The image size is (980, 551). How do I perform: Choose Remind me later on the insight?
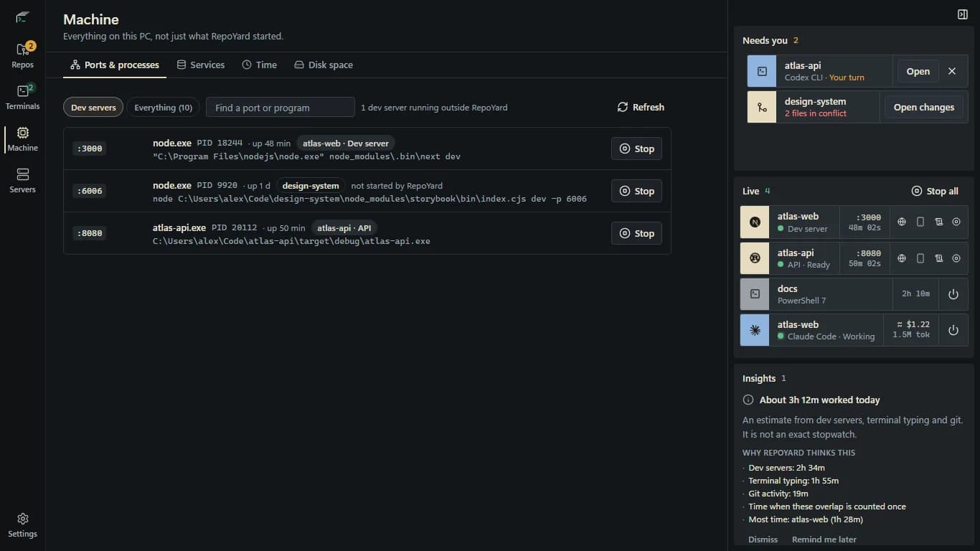coord(824,540)
